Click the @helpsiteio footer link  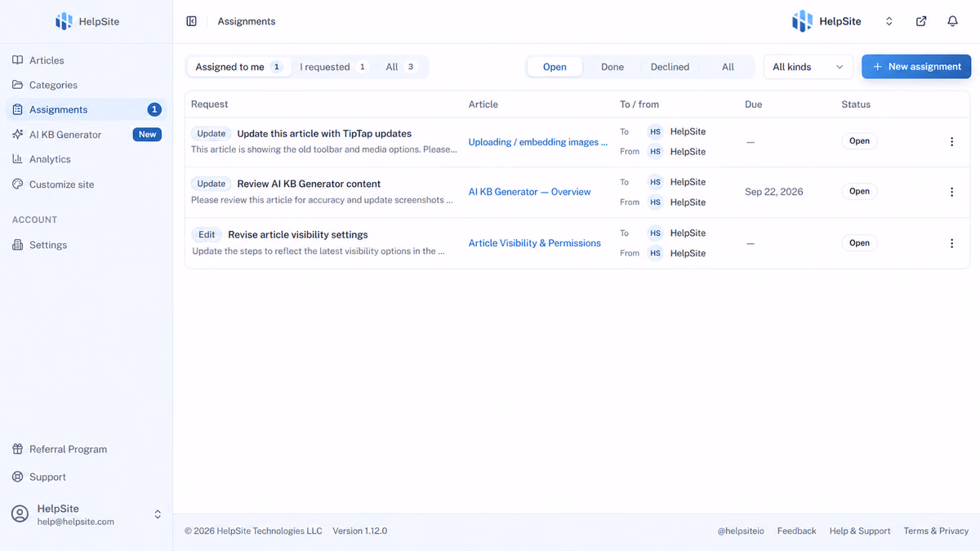coord(741,531)
